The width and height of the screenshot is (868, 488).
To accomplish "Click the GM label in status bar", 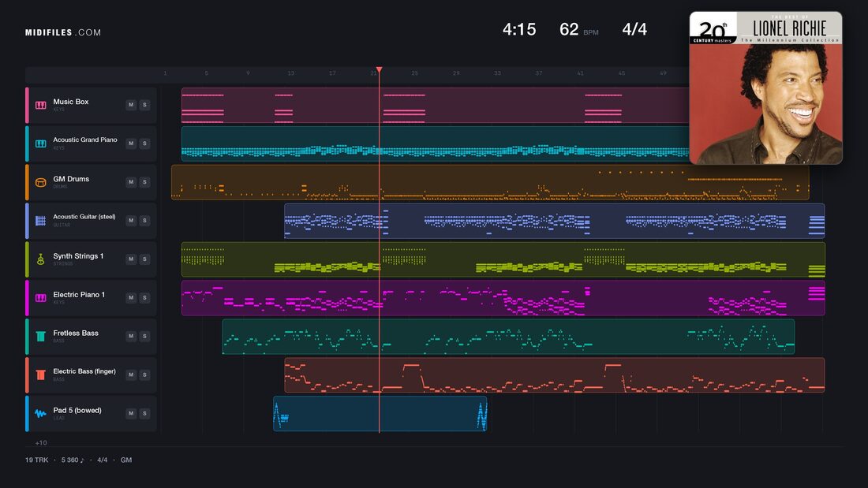I will click(126, 460).
